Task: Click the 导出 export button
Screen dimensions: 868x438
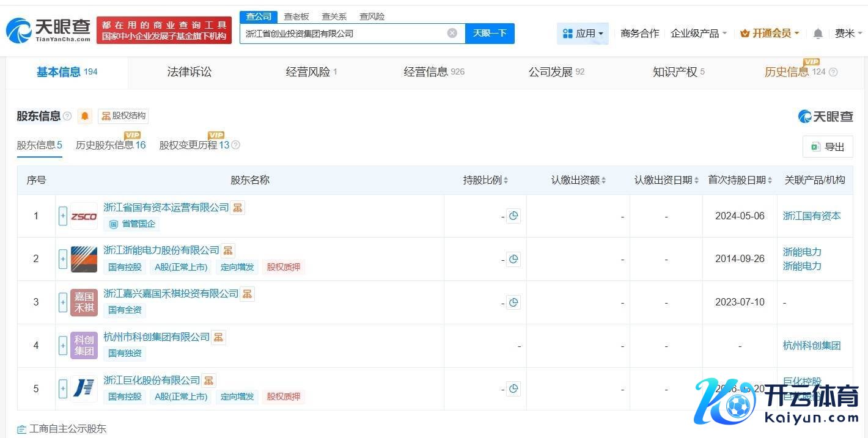Action: 828,147
